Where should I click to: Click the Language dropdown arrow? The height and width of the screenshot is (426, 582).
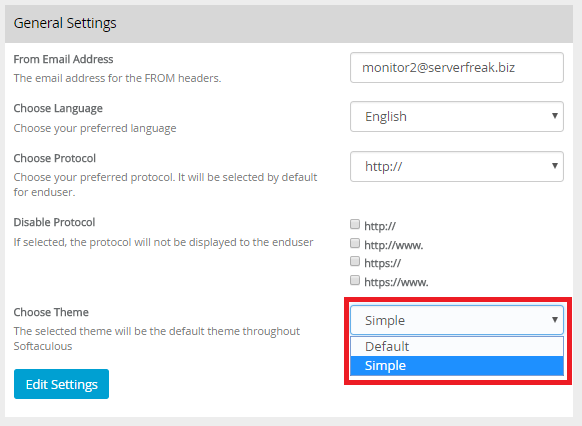click(x=555, y=116)
